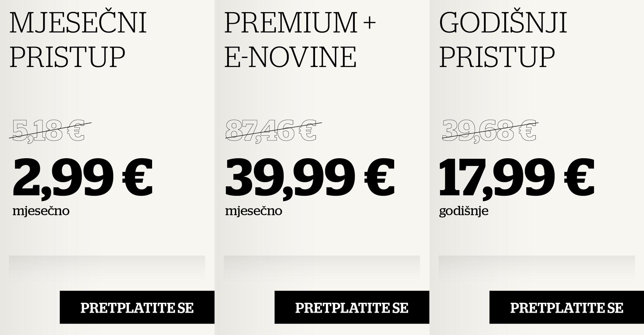Click PRISTUP below the MJESEČNI heading line
644x335 pixels.
[67, 57]
